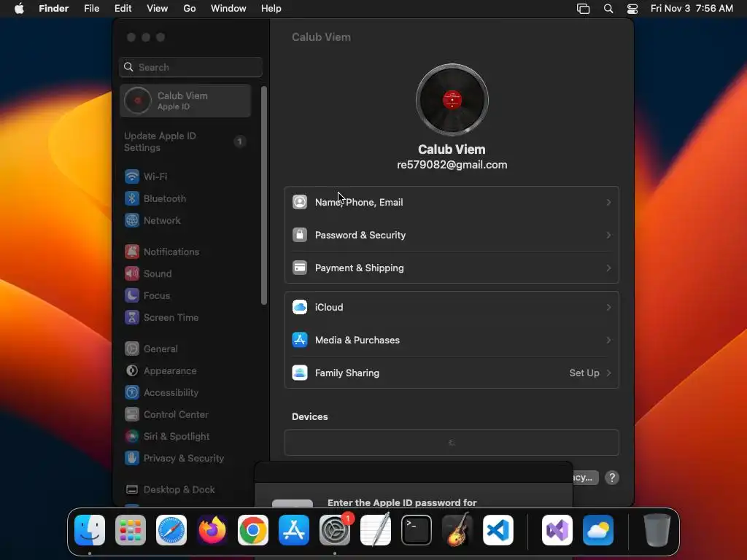
Task: Click the Stage Manager menu bar icon
Action: [583, 9]
